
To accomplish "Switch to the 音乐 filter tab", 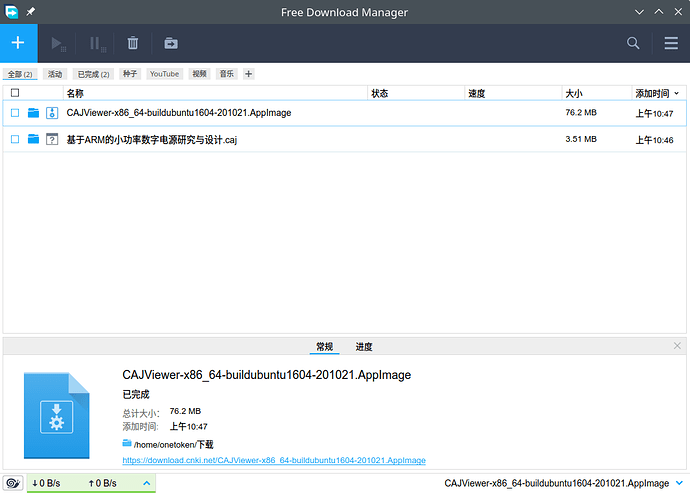I will click(227, 74).
